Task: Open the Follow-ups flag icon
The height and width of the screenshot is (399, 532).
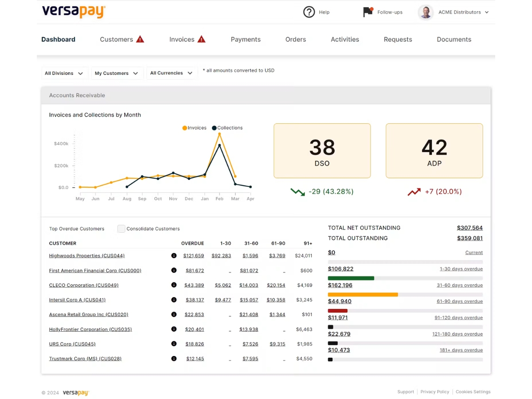Action: click(x=368, y=12)
